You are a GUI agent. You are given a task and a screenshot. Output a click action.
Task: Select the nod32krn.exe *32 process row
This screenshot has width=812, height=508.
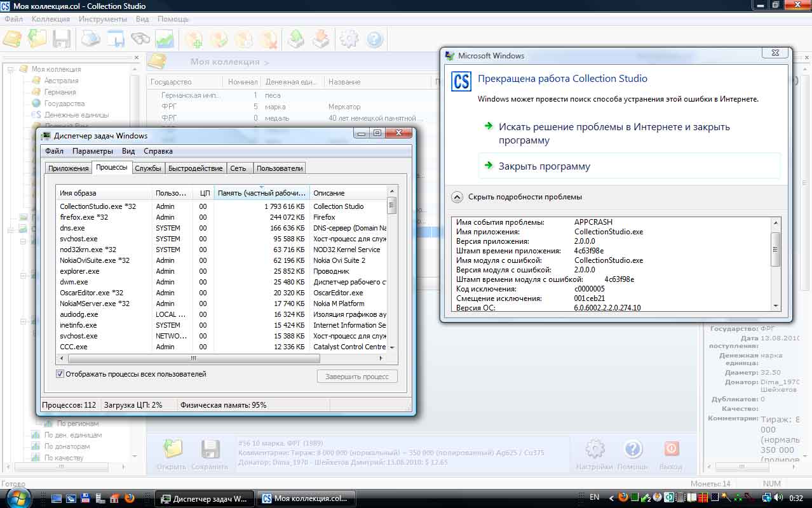click(x=222, y=250)
